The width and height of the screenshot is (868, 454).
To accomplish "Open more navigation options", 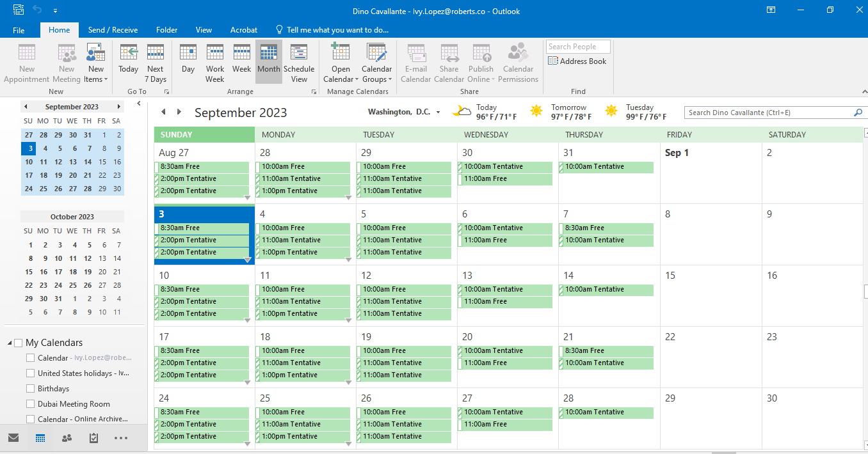I will (120, 438).
